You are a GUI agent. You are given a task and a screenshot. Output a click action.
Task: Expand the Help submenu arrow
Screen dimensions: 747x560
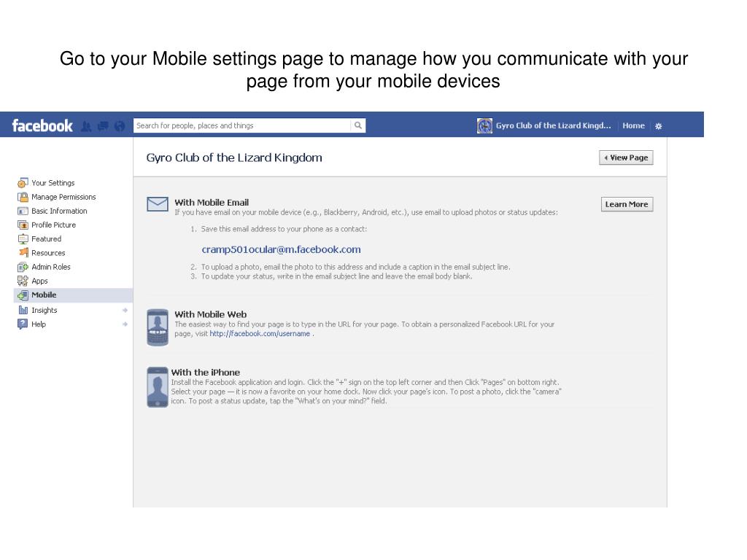point(125,324)
